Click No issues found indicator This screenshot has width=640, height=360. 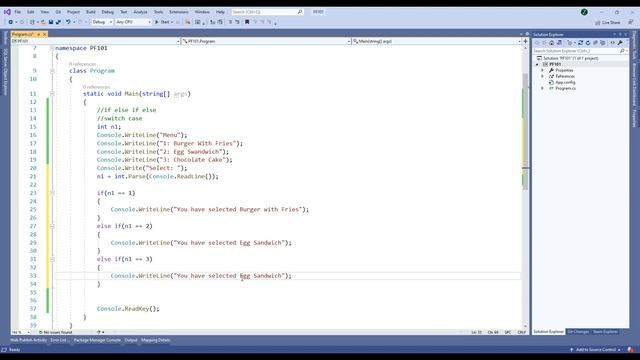pyautogui.click(x=56, y=332)
